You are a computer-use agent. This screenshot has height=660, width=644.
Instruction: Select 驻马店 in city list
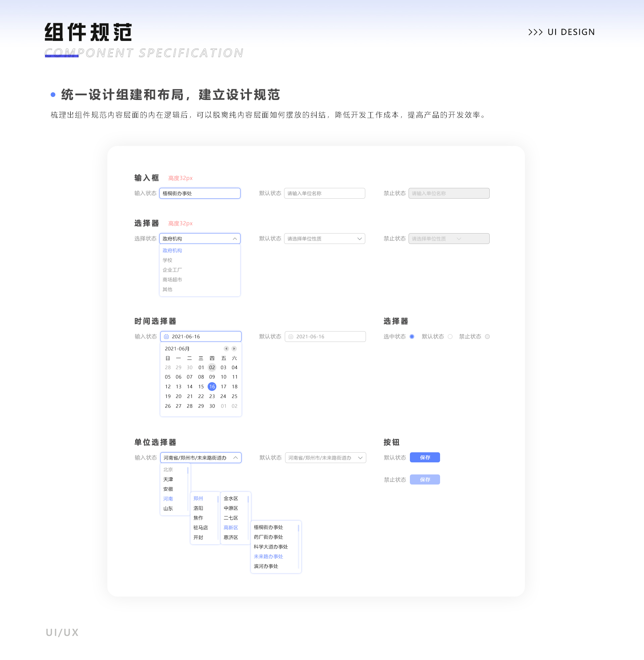click(201, 528)
